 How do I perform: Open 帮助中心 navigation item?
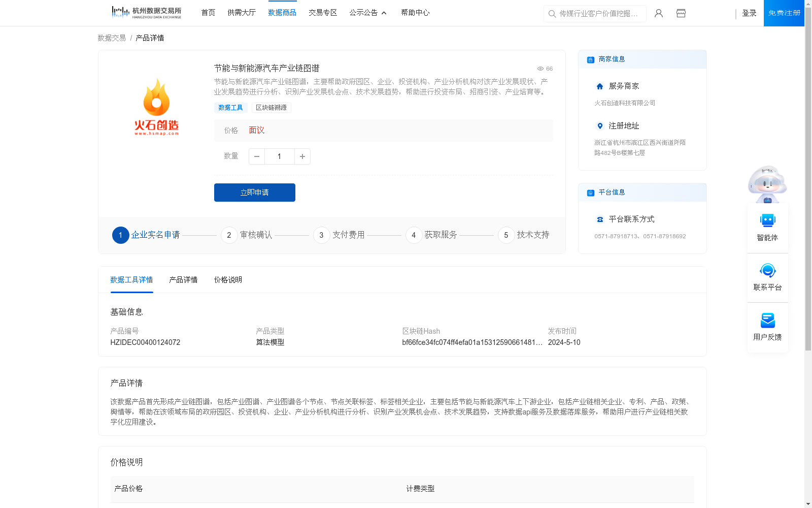point(415,13)
